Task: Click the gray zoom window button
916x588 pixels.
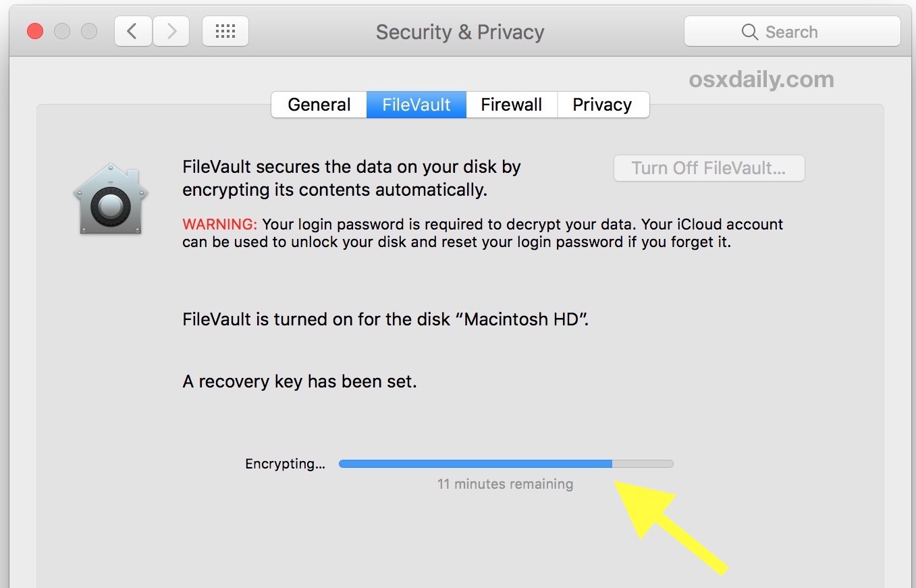Action: click(x=89, y=31)
